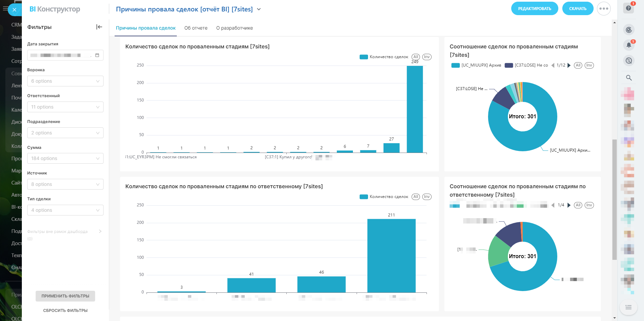Image resolution: width=644 pixels, height=321 pixels.
Task: Open the help question mark icon
Action: tap(629, 8)
